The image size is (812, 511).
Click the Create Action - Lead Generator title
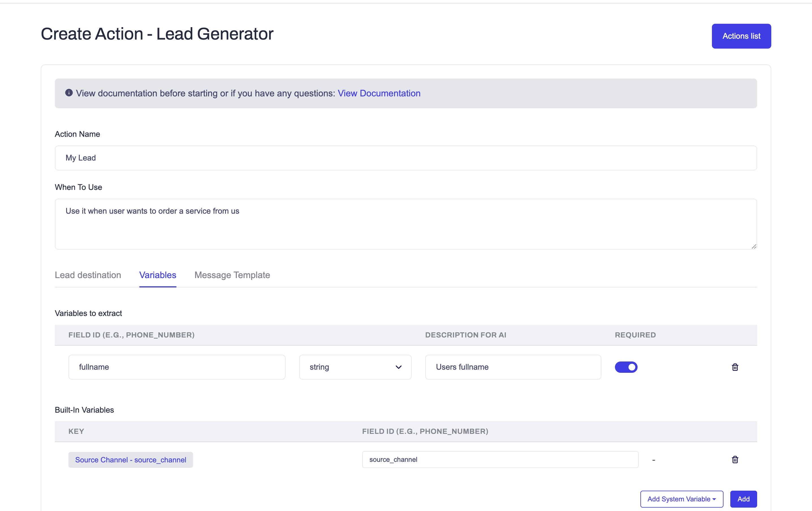[157, 34]
